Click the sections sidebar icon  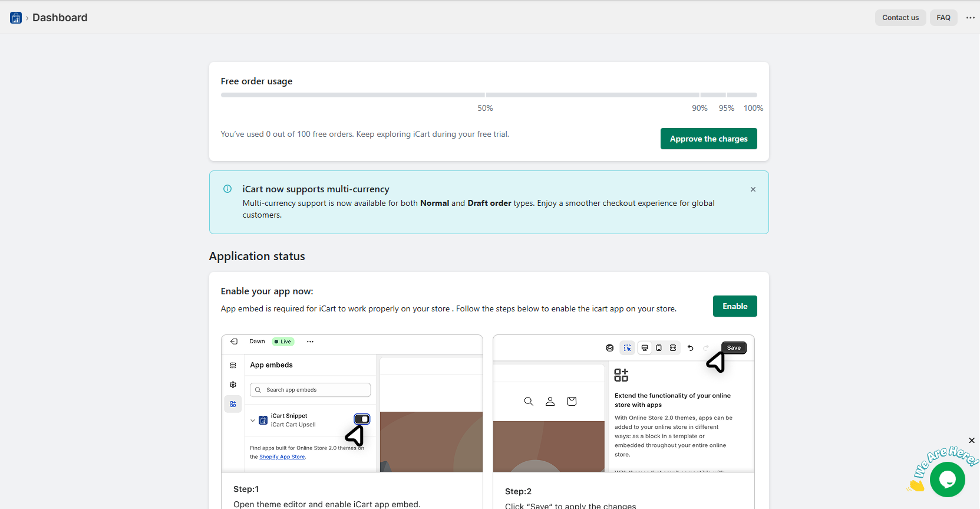(233, 365)
